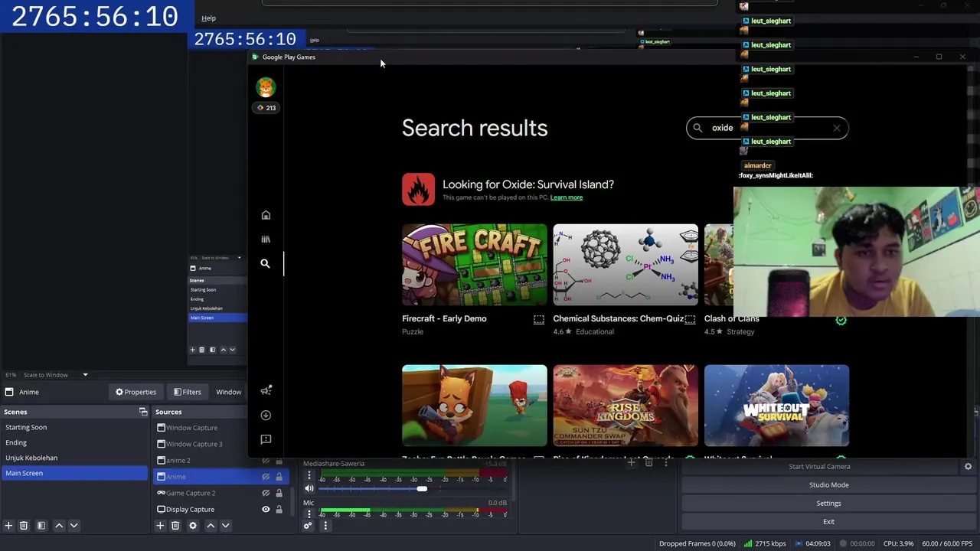This screenshot has width=980, height=551.
Task: Open the fox battle royale game thumbnail
Action: pos(475,406)
